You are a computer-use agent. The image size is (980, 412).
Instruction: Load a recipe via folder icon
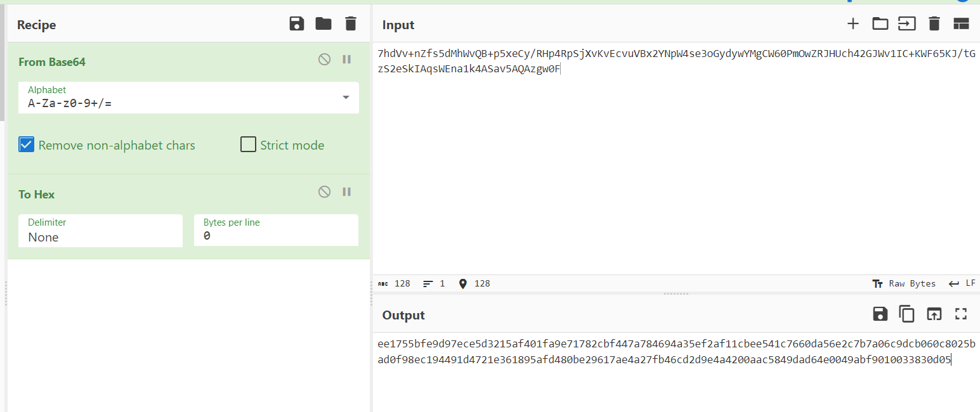[x=323, y=24]
